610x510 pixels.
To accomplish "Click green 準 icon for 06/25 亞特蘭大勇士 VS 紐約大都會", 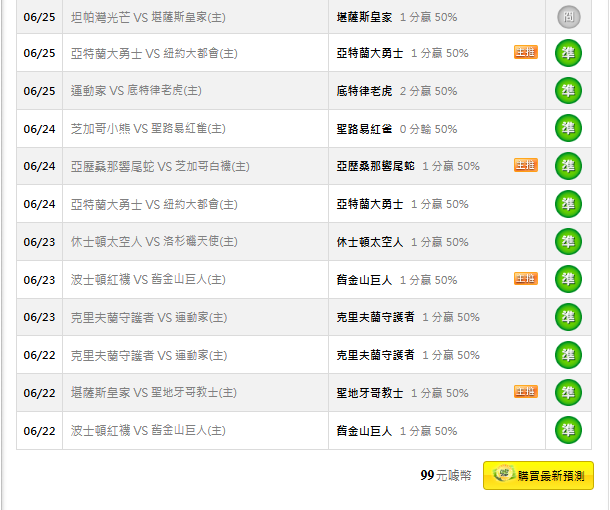I will tap(568, 53).
